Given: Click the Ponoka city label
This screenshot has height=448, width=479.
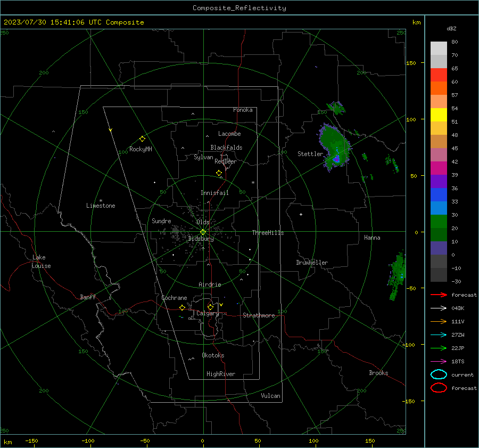Looking at the screenshot, I should (243, 110).
